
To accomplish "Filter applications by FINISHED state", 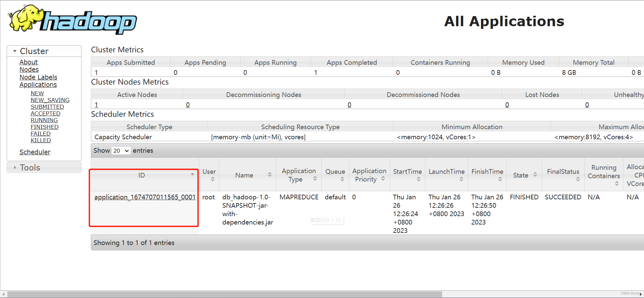I will (x=45, y=127).
